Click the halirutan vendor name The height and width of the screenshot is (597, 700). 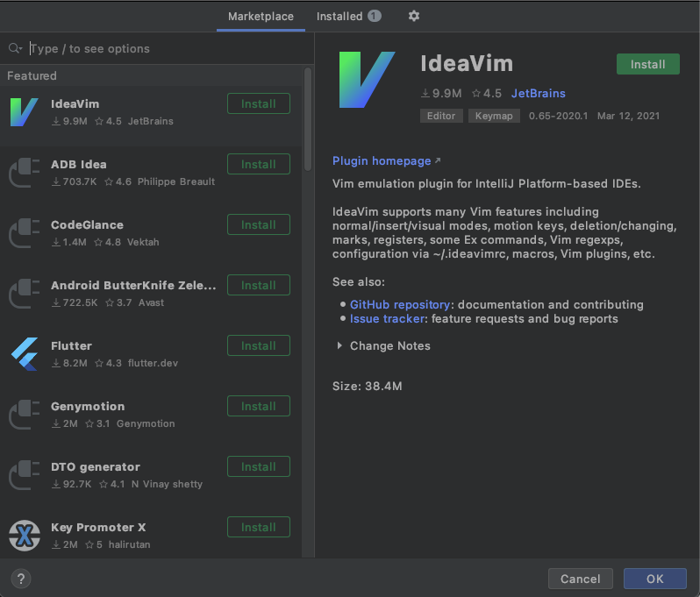click(x=129, y=544)
